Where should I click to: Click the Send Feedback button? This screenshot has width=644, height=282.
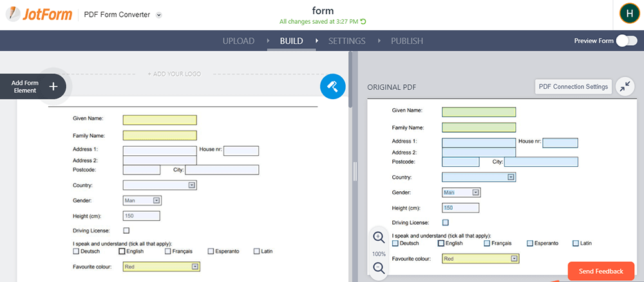click(x=601, y=271)
